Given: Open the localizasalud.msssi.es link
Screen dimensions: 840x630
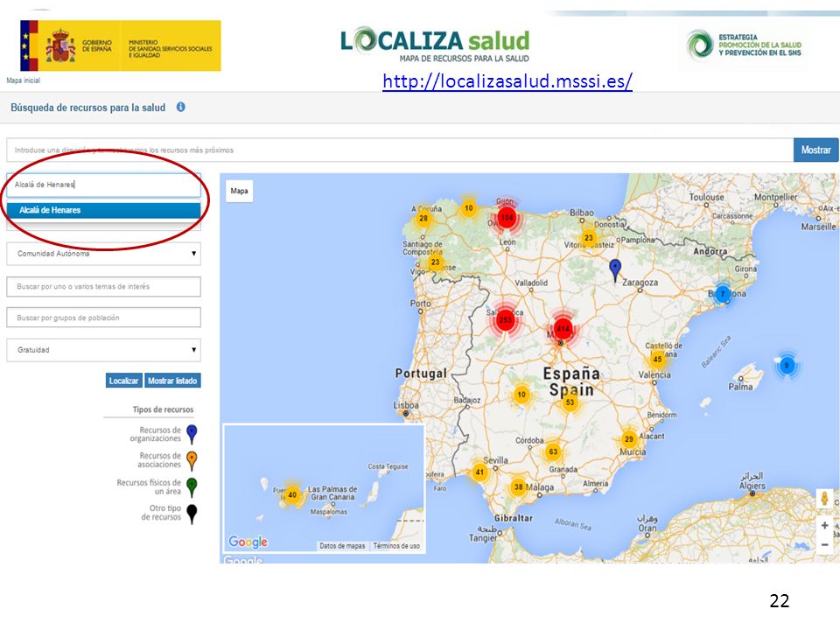Looking at the screenshot, I should (x=507, y=80).
